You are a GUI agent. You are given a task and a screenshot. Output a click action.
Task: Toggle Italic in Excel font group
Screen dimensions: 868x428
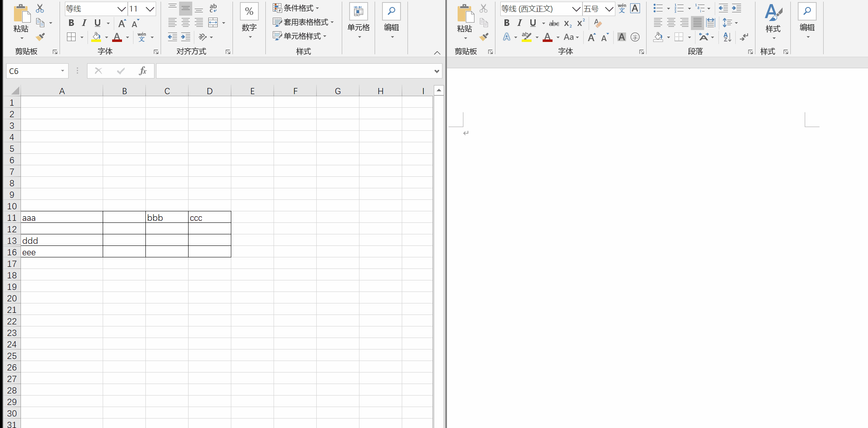(x=84, y=23)
